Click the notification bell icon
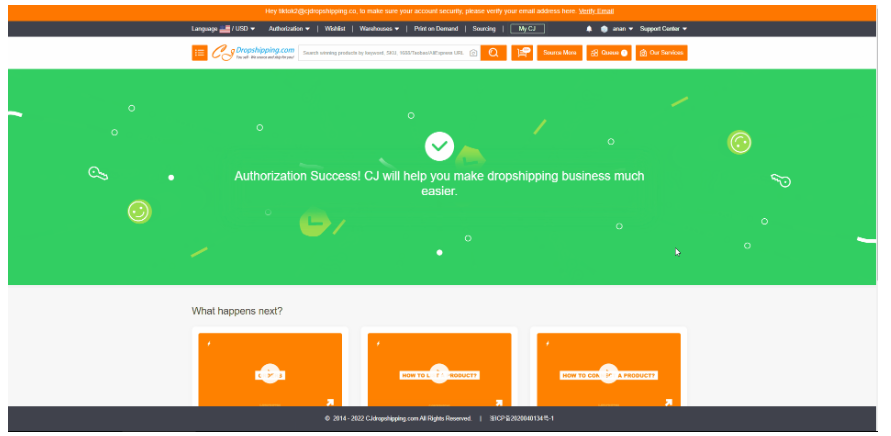The image size is (891, 436). [x=589, y=29]
